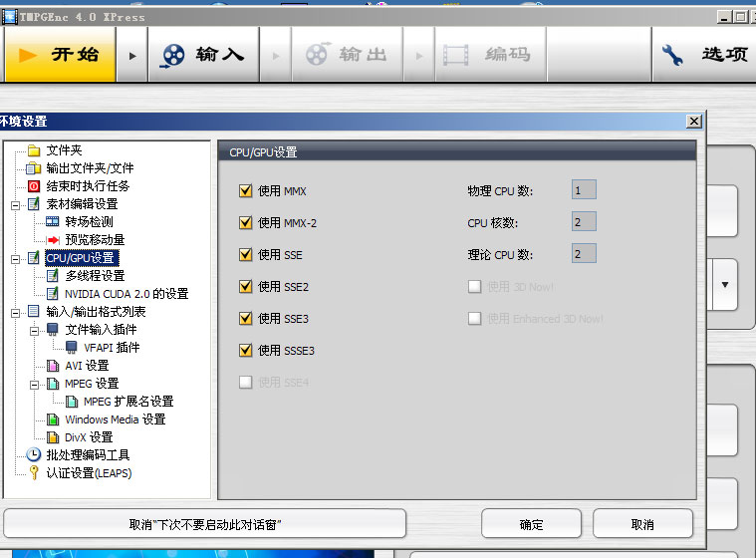Click the CPU 核数 value field
Viewport: 756px width, 558px height.
tap(584, 222)
